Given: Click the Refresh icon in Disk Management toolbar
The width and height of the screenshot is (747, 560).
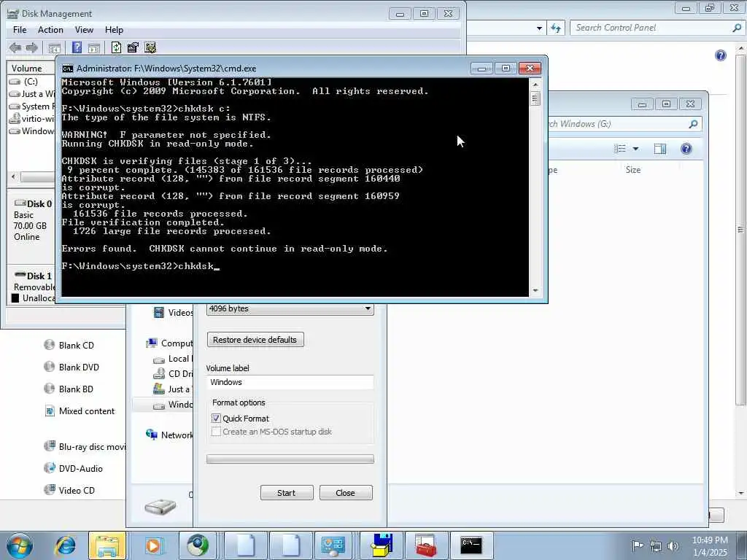Looking at the screenshot, I should tap(116, 47).
